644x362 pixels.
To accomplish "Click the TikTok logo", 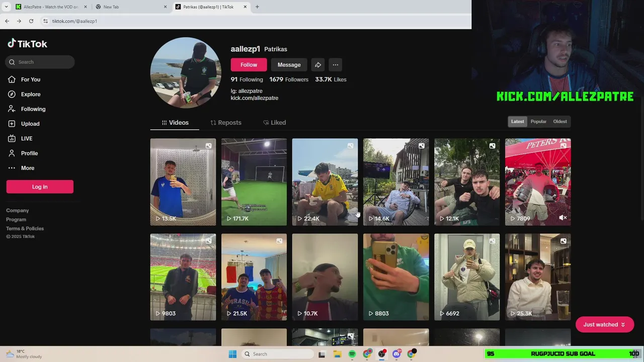I will click(27, 44).
